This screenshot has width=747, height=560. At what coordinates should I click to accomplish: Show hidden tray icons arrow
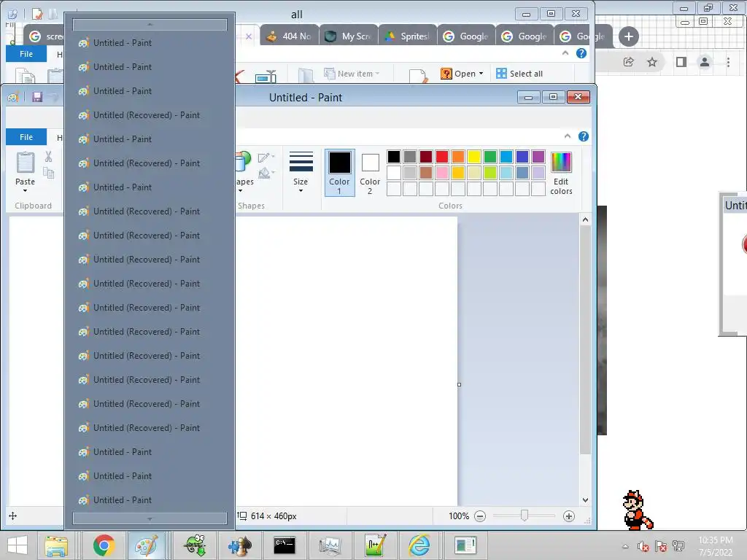point(625,547)
